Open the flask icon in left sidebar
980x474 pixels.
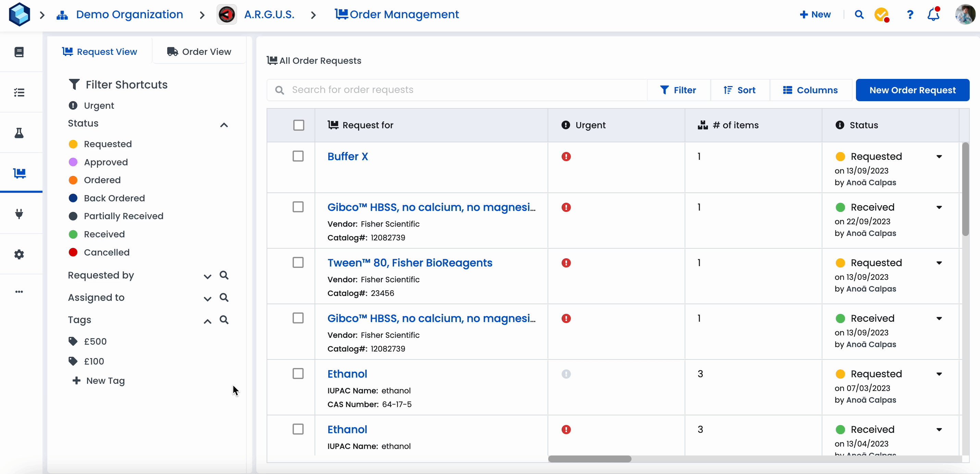19,133
